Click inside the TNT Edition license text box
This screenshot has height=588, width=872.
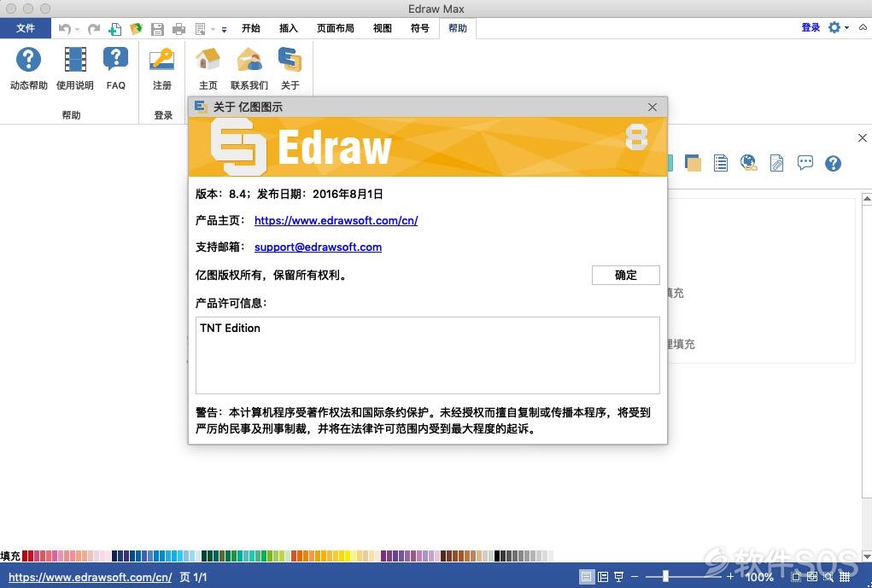428,355
